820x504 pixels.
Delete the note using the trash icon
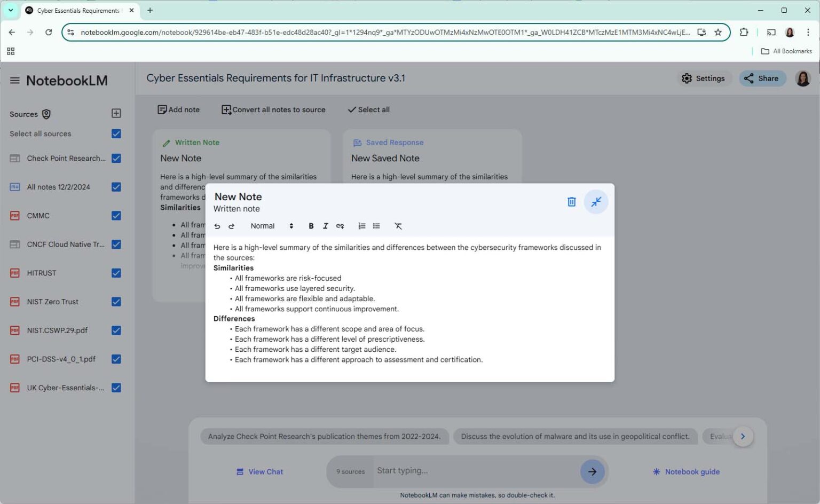pyautogui.click(x=571, y=202)
